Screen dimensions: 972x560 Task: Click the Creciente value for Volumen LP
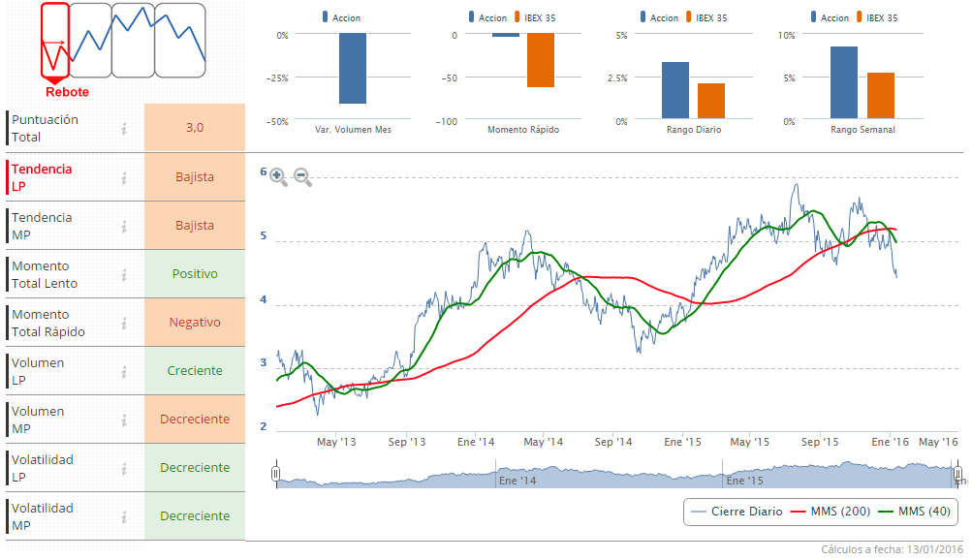[195, 371]
